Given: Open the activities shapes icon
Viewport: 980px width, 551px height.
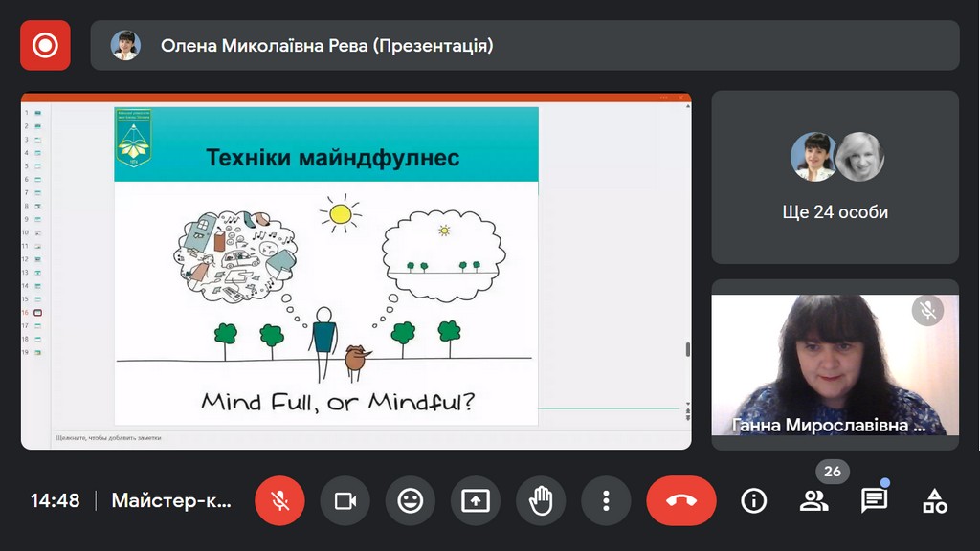Looking at the screenshot, I should point(934,500).
